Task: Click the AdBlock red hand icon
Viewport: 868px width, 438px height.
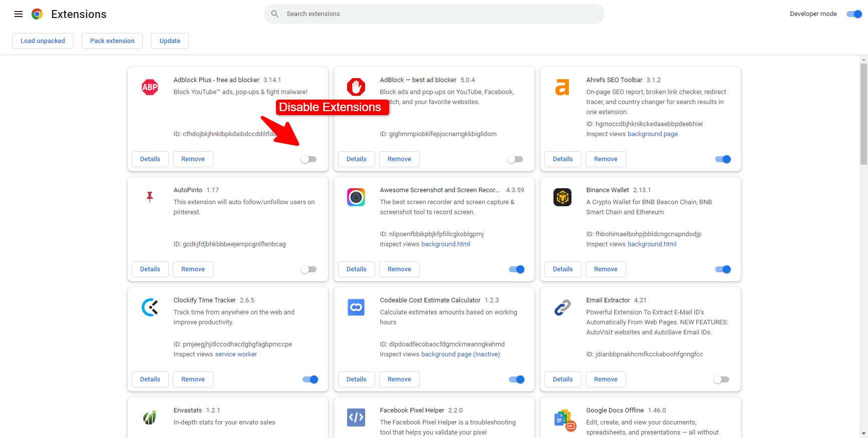Action: pyautogui.click(x=356, y=87)
